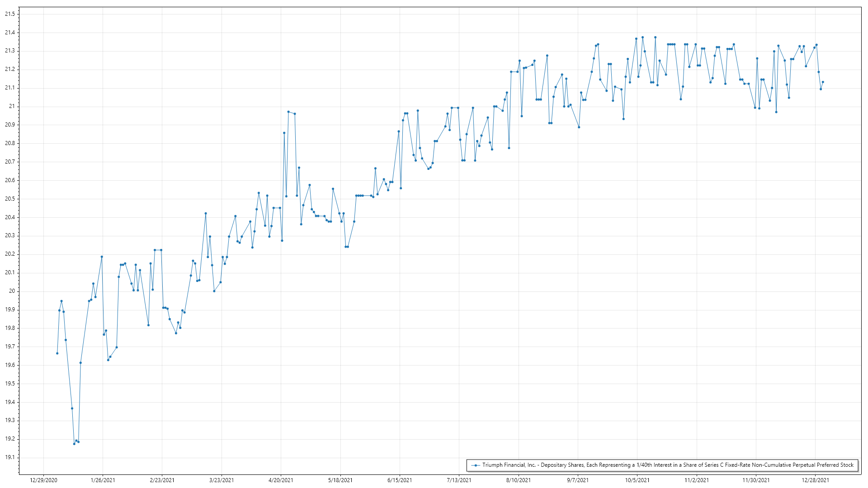Click the 10/5/2021 x-axis date label
868x488 pixels.
click(x=637, y=480)
